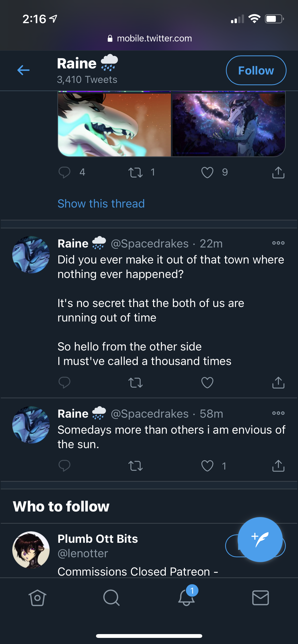This screenshot has height=644, width=298.
Task: Open the dragon breath artwork thumbnail
Action: (114, 124)
